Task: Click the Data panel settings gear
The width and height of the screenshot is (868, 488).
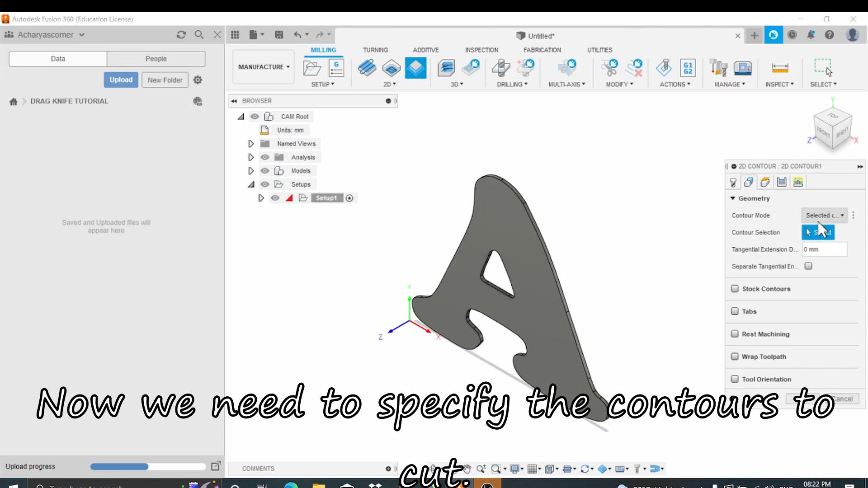Action: coord(198,80)
